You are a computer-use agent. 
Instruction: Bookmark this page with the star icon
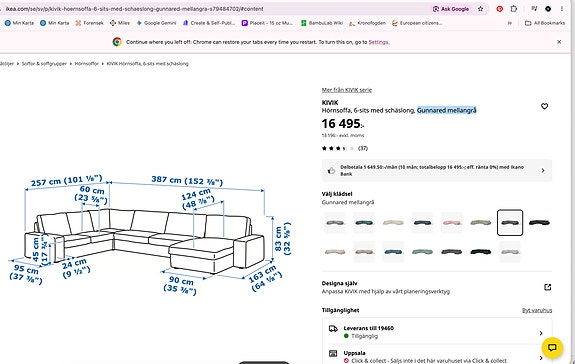point(480,9)
